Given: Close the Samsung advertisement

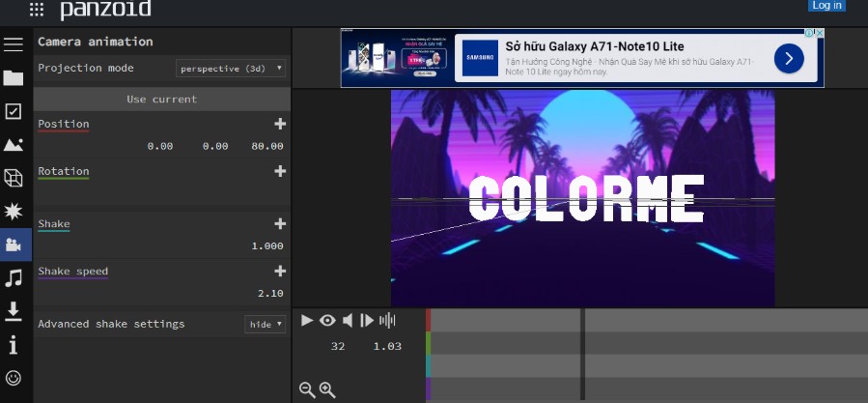Looking at the screenshot, I should click(x=820, y=33).
